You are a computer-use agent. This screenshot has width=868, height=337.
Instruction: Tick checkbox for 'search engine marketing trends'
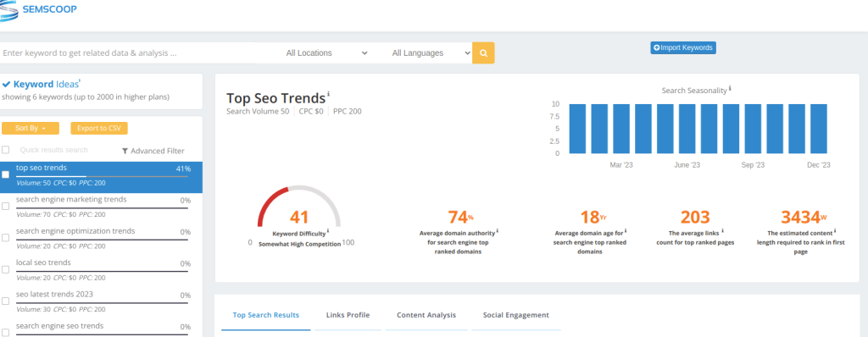tap(6, 206)
